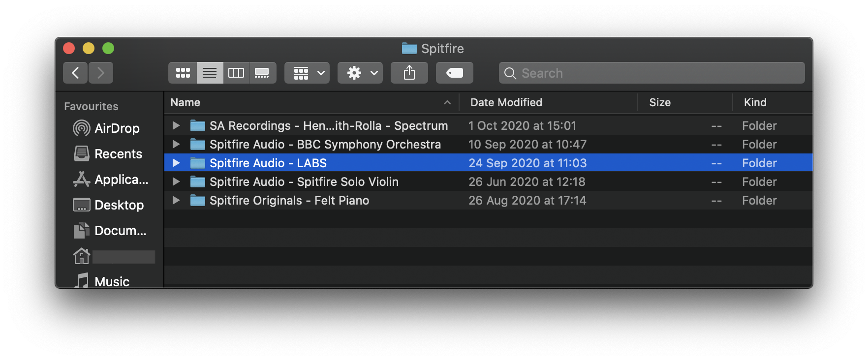Select 'Spitfire Originals - Felt Piano' name
The height and width of the screenshot is (361, 868).
click(x=289, y=201)
